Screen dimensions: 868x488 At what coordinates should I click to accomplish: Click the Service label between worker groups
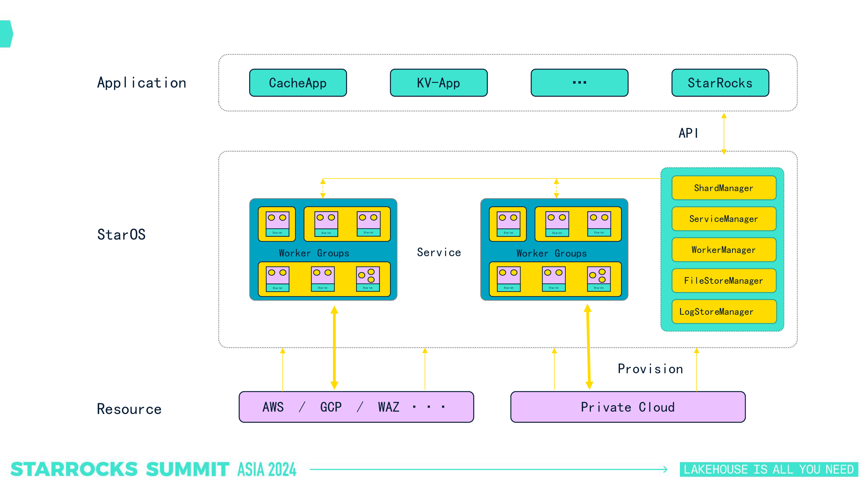tap(439, 253)
